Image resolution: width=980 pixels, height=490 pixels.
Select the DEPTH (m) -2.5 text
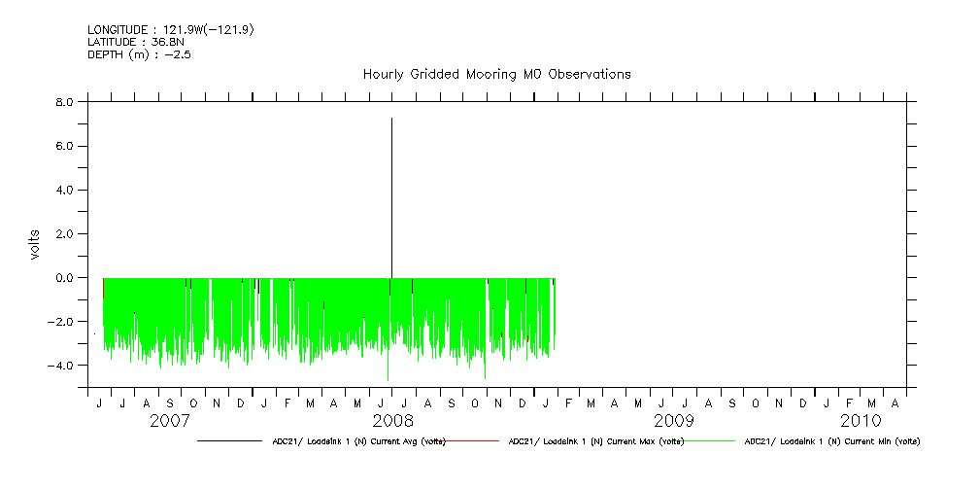(138, 54)
